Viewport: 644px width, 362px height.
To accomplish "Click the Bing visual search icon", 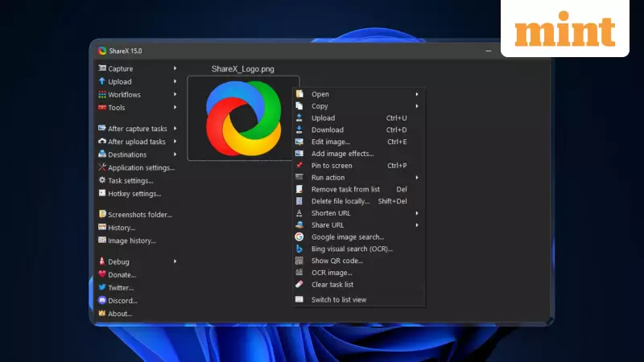I will coord(299,249).
